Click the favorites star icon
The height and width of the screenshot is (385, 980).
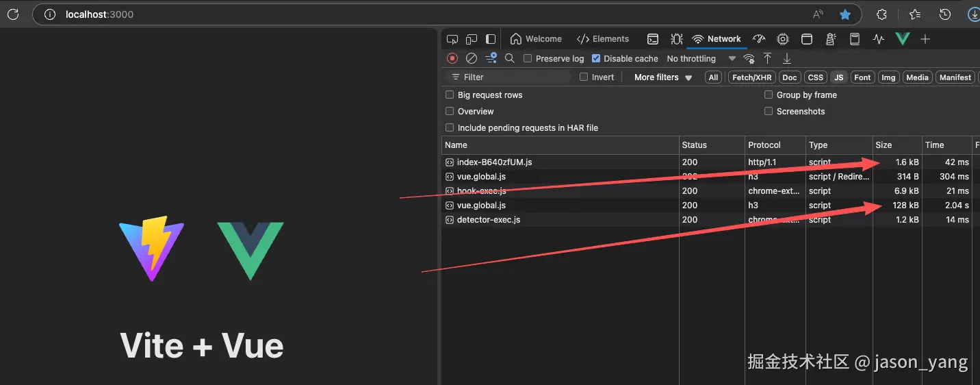[x=845, y=14]
